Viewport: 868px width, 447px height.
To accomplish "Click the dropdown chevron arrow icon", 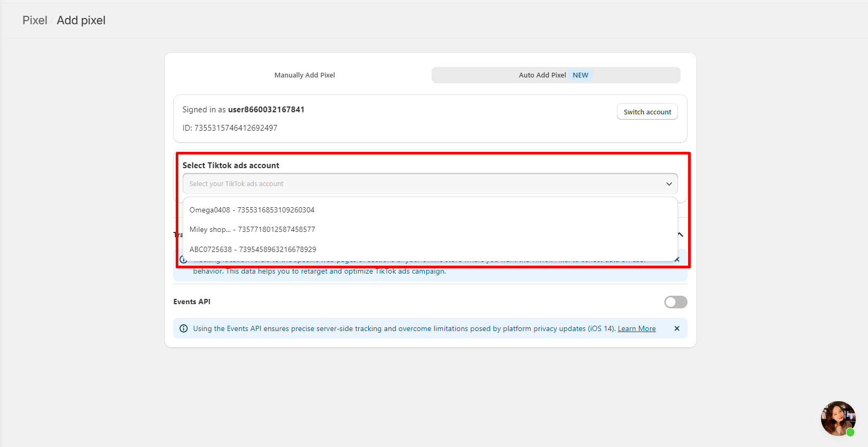I will click(669, 184).
